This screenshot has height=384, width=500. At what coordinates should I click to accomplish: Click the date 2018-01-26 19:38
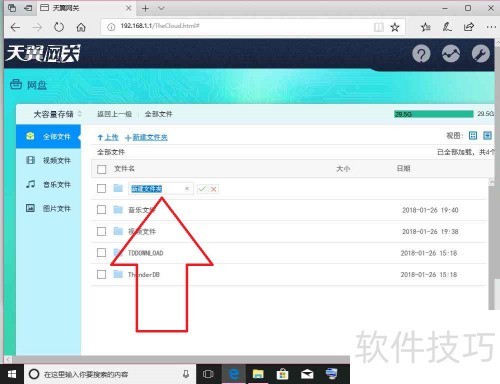coord(430,231)
